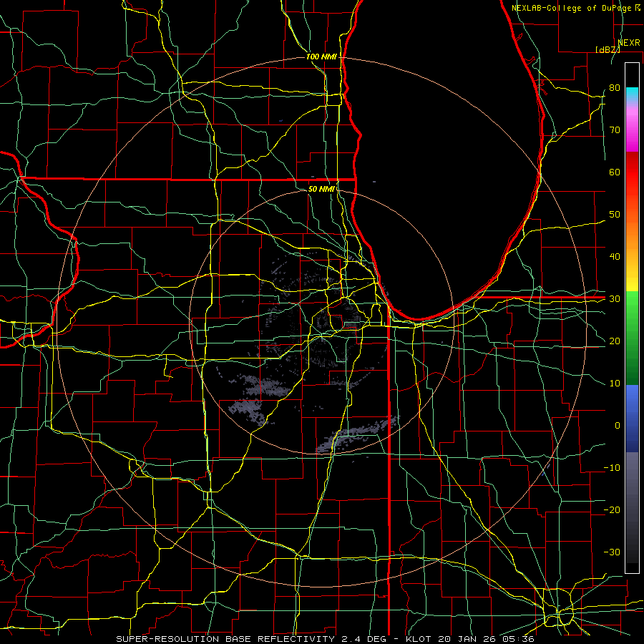Click the 50 value on dBZ scale
The image size is (644, 644).
(615, 215)
